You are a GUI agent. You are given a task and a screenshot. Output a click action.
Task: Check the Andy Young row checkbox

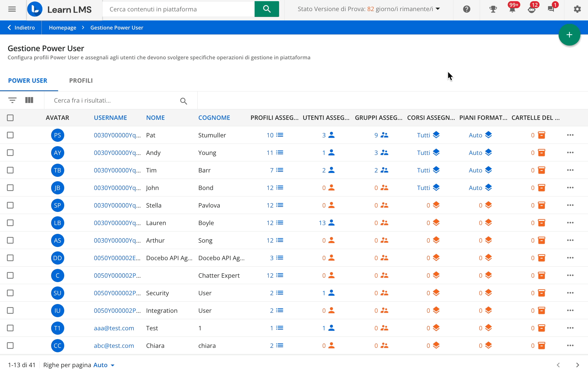[10, 153]
